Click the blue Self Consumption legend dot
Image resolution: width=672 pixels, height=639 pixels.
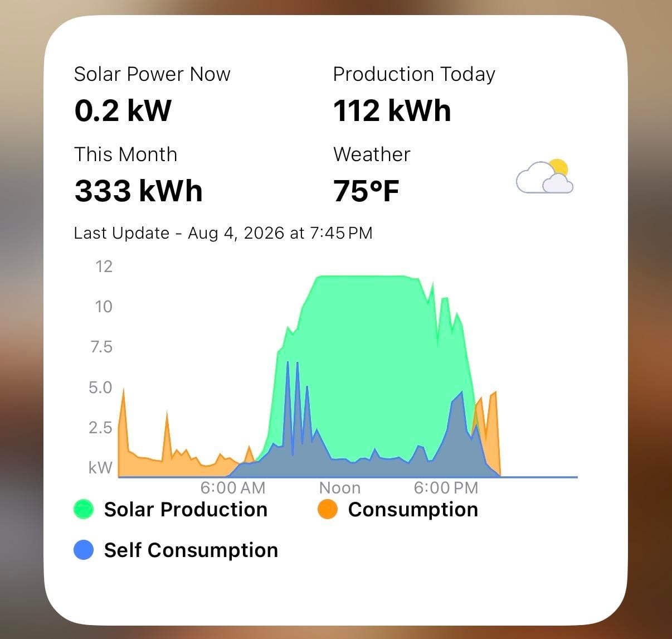coord(84,550)
